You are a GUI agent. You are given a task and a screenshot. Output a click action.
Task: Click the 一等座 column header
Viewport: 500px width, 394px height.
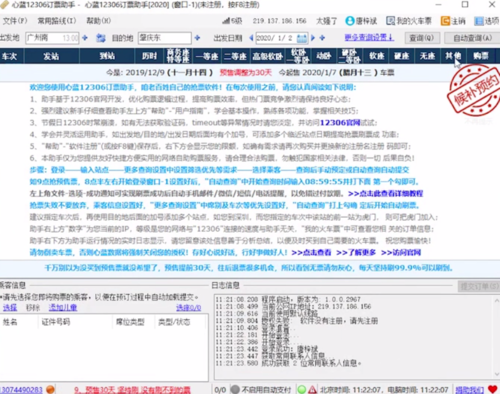pos(207,56)
